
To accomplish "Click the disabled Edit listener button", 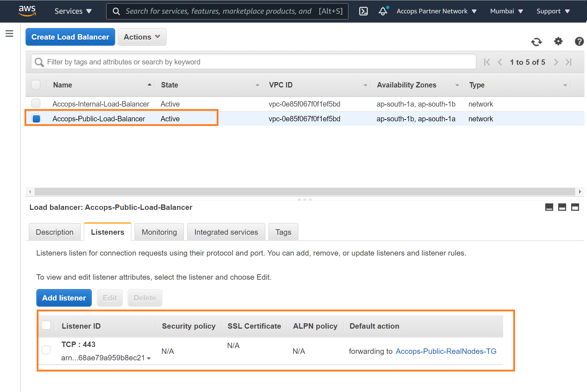I will click(110, 298).
